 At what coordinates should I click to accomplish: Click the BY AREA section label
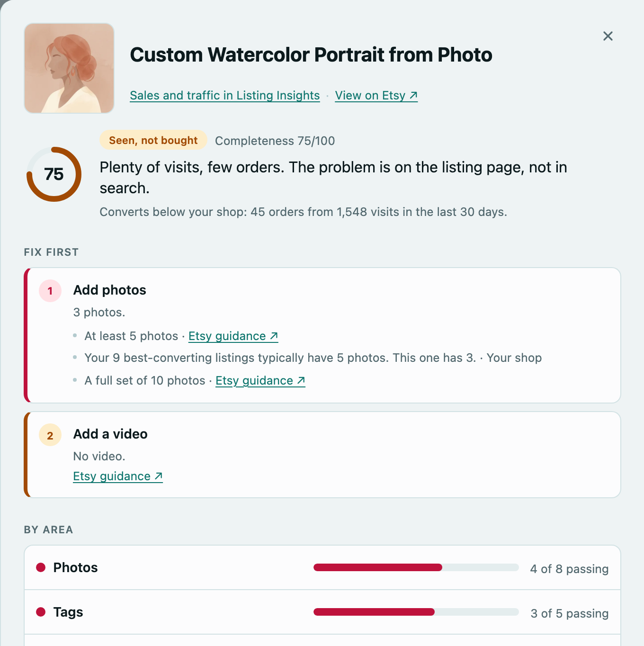[x=48, y=529]
